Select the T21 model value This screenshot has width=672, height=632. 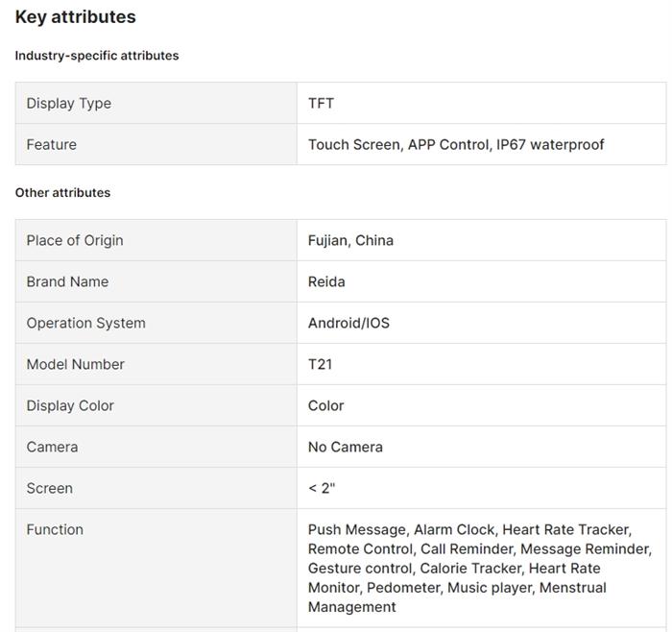pyautogui.click(x=321, y=365)
